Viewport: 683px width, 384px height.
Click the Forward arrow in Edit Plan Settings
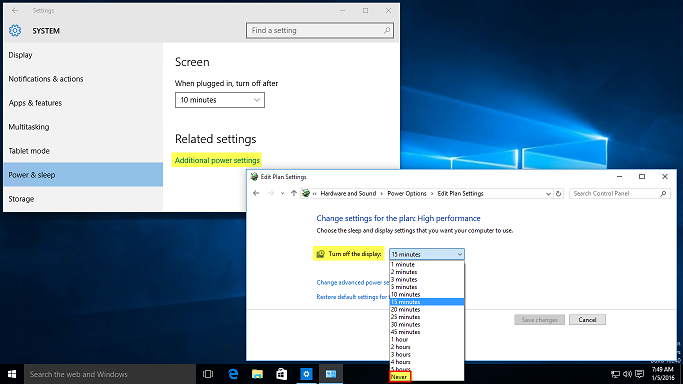pos(270,193)
